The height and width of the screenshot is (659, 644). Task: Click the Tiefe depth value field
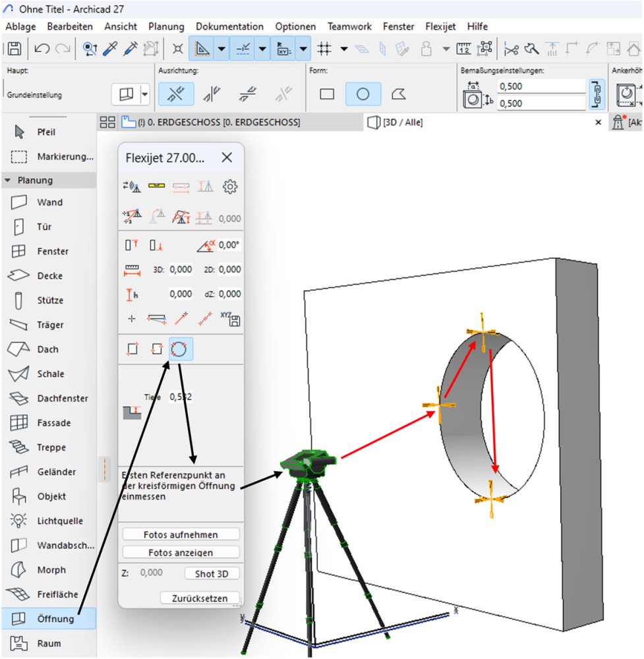pyautogui.click(x=181, y=397)
